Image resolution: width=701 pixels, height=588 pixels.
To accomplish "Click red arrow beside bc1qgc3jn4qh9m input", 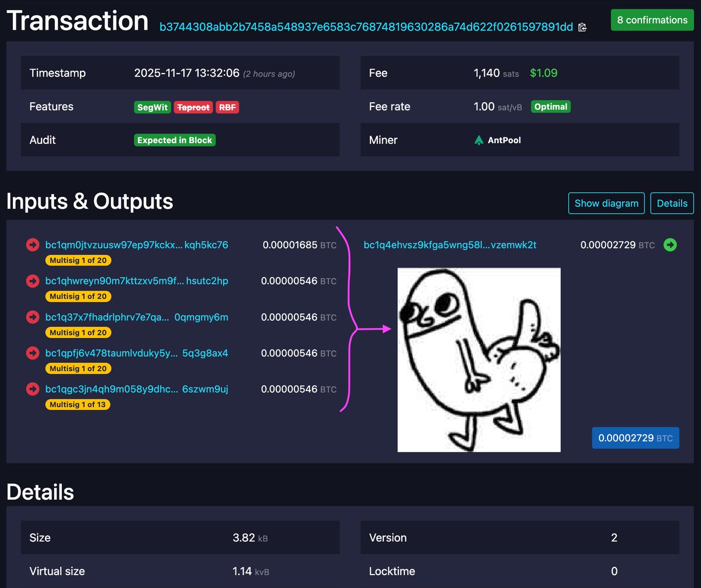I will (x=33, y=389).
